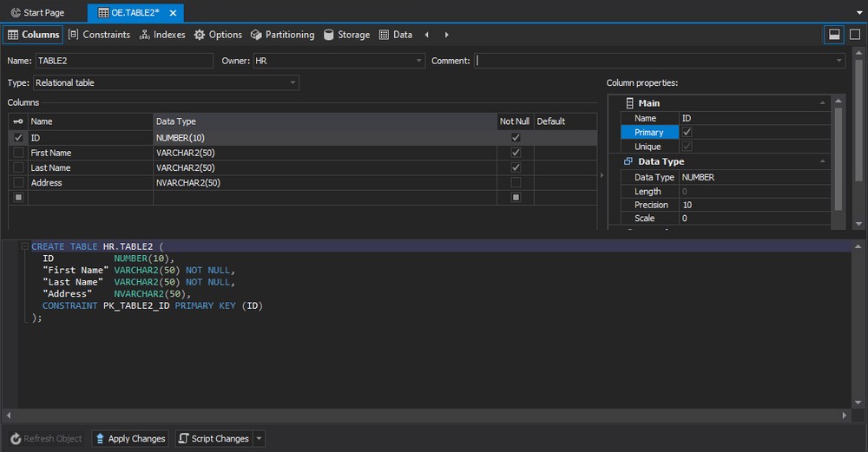Click the Start Page tab icon
The image size is (868, 452).
(x=16, y=13)
